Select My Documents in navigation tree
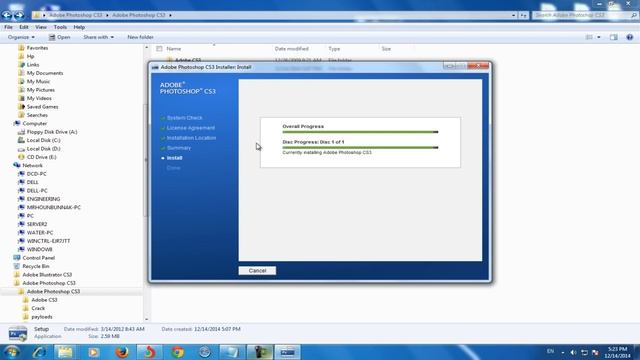 (x=45, y=73)
